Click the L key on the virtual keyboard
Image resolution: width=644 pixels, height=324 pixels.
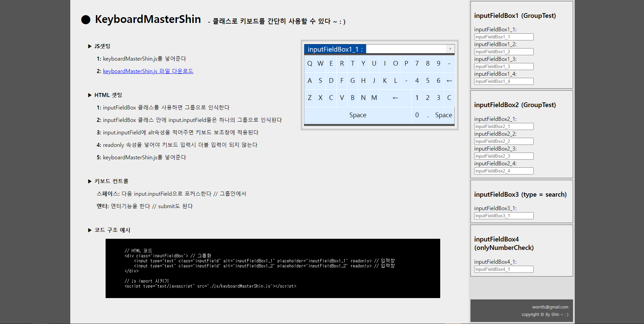point(395,80)
